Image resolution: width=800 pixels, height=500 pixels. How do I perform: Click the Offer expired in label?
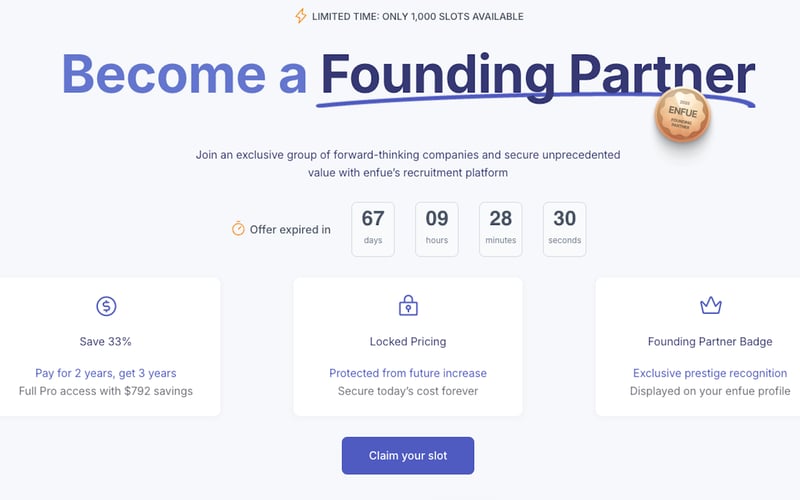click(290, 230)
